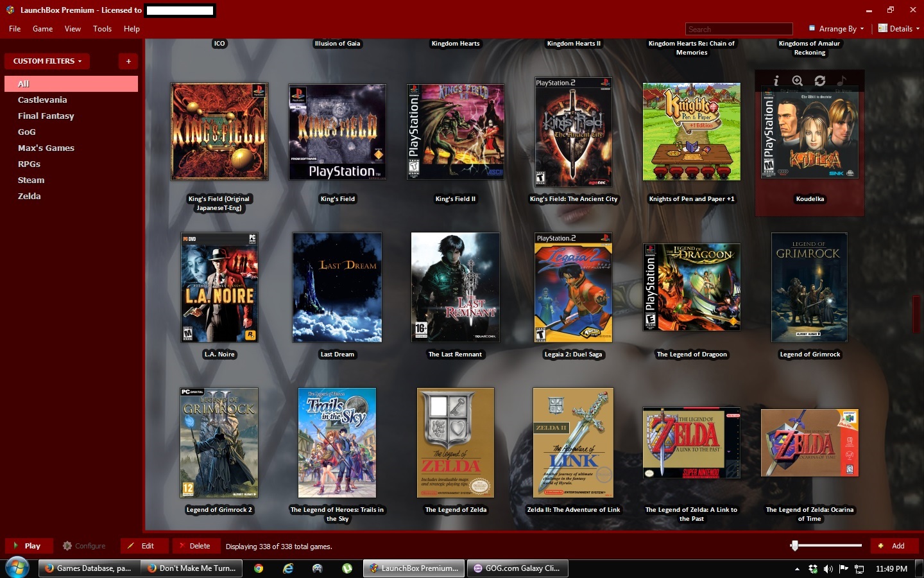
Task: Switch to Games Database Firefox taskbar window
Action: coord(89,568)
